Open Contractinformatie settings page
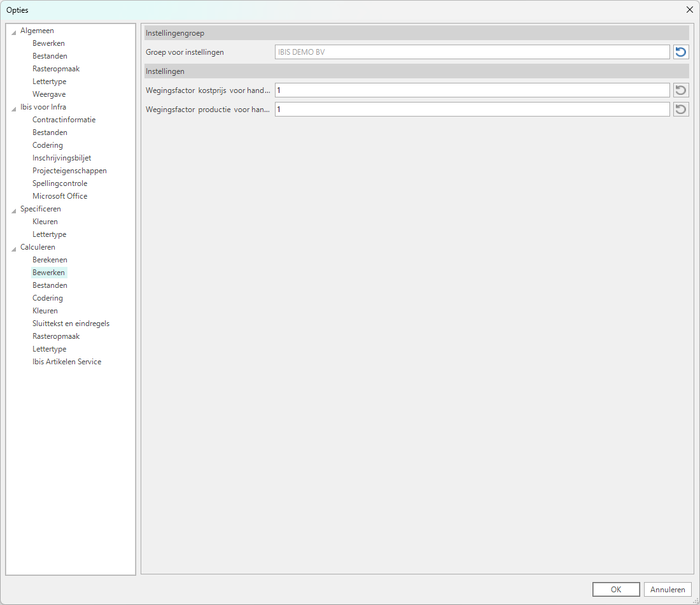The image size is (700, 605). [64, 120]
